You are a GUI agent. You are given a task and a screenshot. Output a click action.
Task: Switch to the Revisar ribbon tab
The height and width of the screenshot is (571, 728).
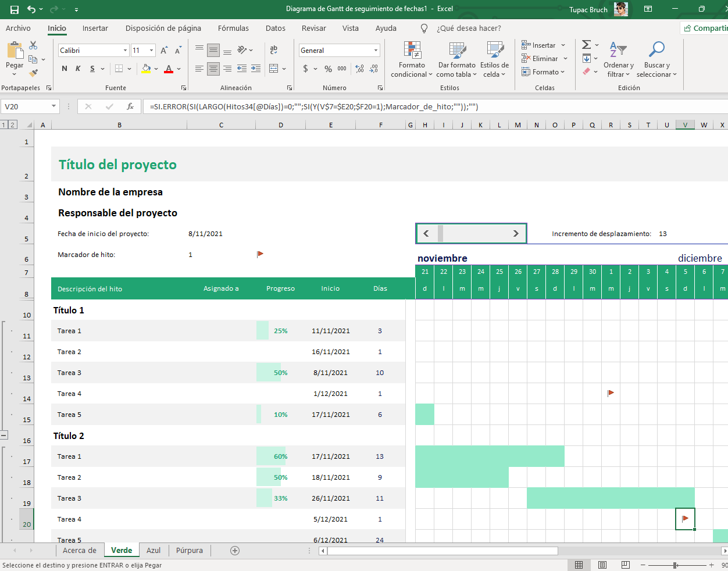pos(313,28)
